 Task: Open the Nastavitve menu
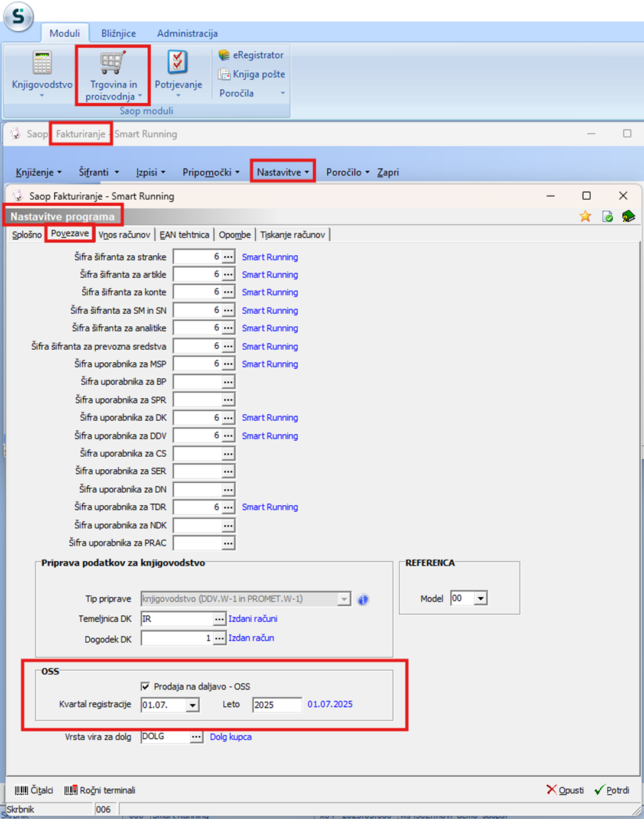point(282,172)
